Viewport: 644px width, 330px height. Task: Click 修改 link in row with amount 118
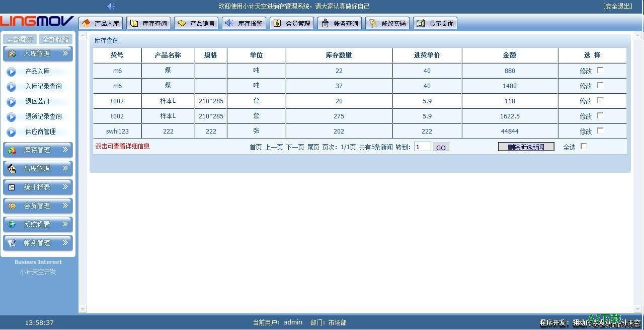pyautogui.click(x=586, y=101)
